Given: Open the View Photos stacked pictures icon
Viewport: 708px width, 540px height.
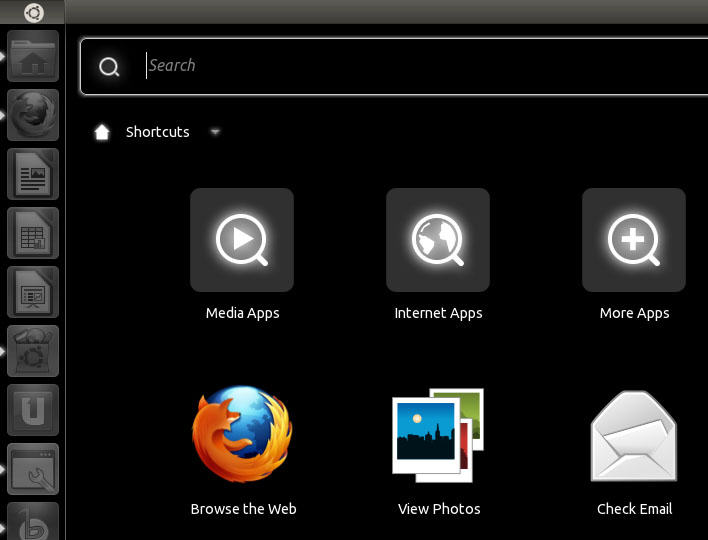Looking at the screenshot, I should [x=438, y=435].
